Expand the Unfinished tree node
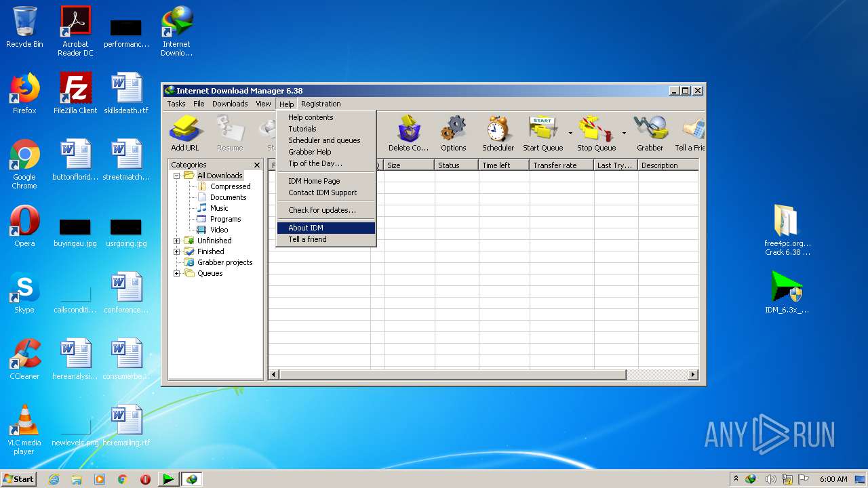Image resolution: width=868 pixels, height=488 pixels. click(x=177, y=241)
